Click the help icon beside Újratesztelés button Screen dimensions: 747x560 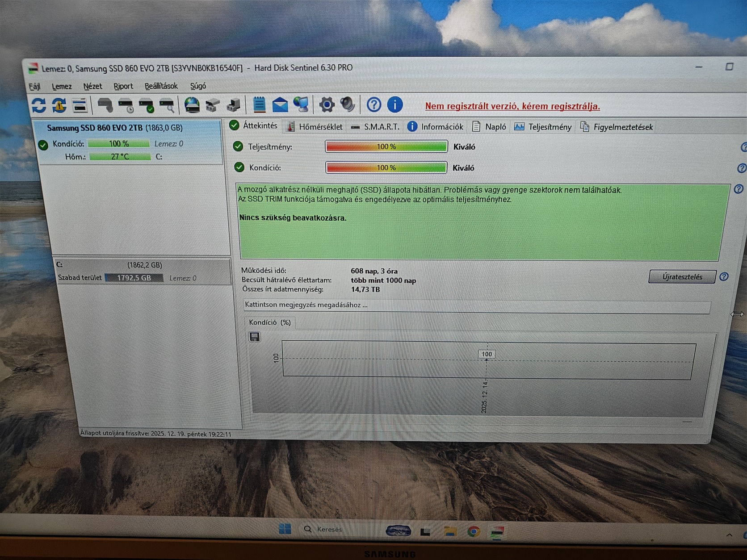(x=724, y=277)
